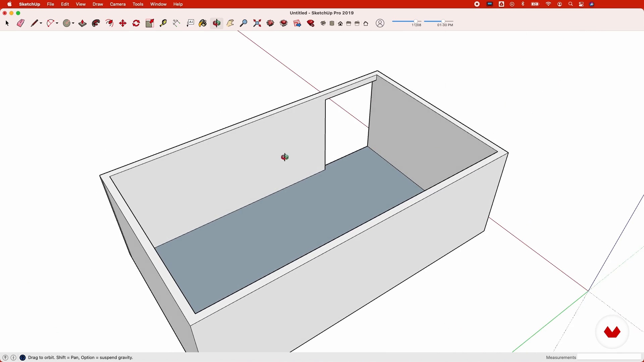This screenshot has height=362, width=644.
Task: Click Send to LayOut icon
Action: click(x=298, y=23)
